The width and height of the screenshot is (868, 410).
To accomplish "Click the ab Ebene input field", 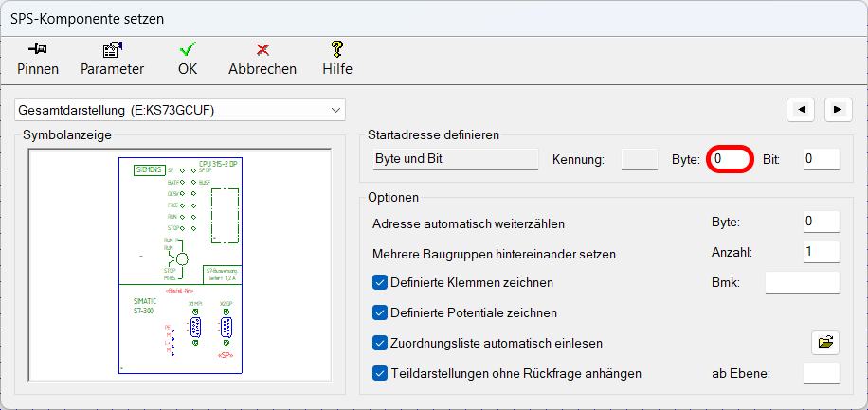I will coord(821,373).
